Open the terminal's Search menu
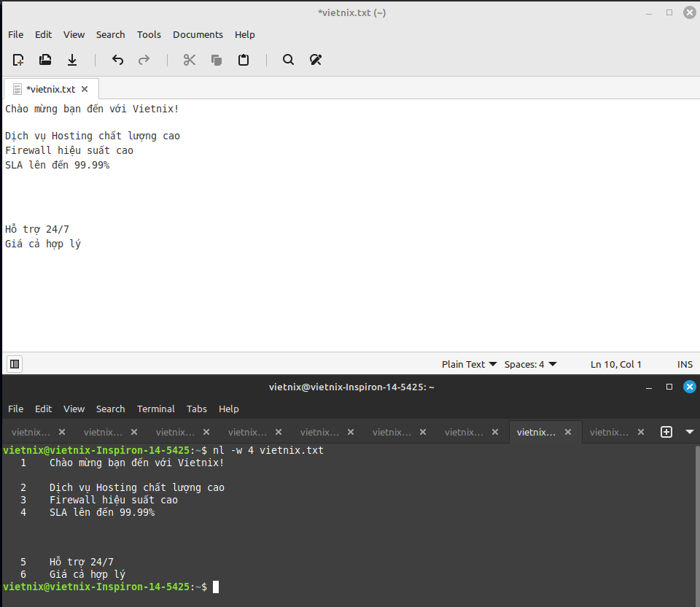The width and height of the screenshot is (700, 607). (x=110, y=409)
